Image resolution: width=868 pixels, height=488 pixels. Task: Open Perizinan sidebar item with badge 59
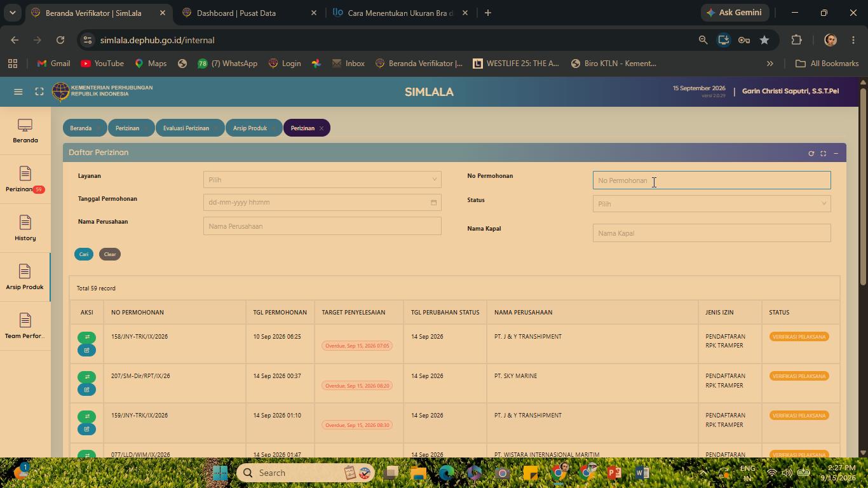click(25, 180)
